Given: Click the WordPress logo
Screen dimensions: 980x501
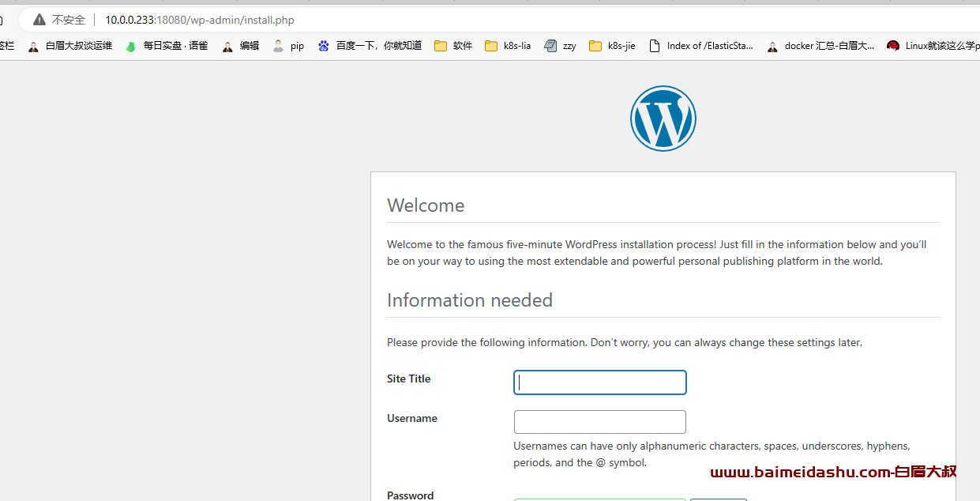Looking at the screenshot, I should coord(663,119).
